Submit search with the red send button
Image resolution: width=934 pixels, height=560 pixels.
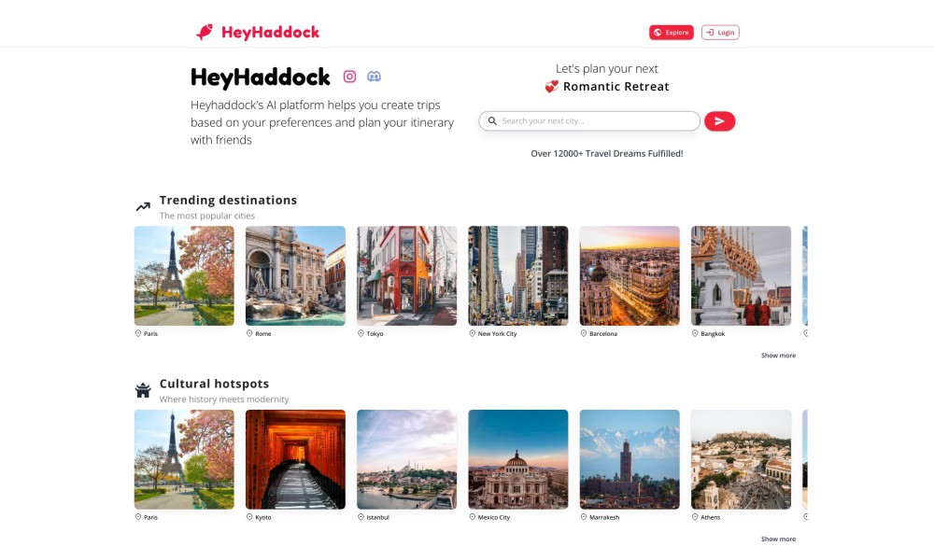coord(719,120)
